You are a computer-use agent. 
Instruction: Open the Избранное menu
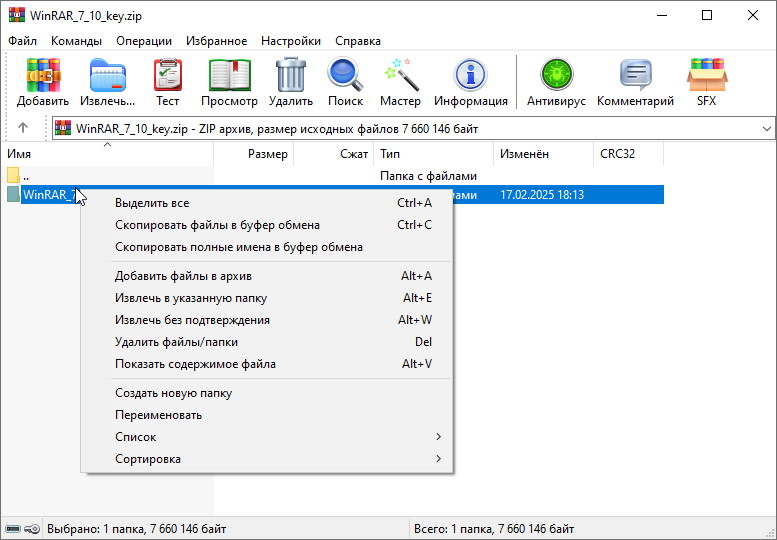click(217, 41)
